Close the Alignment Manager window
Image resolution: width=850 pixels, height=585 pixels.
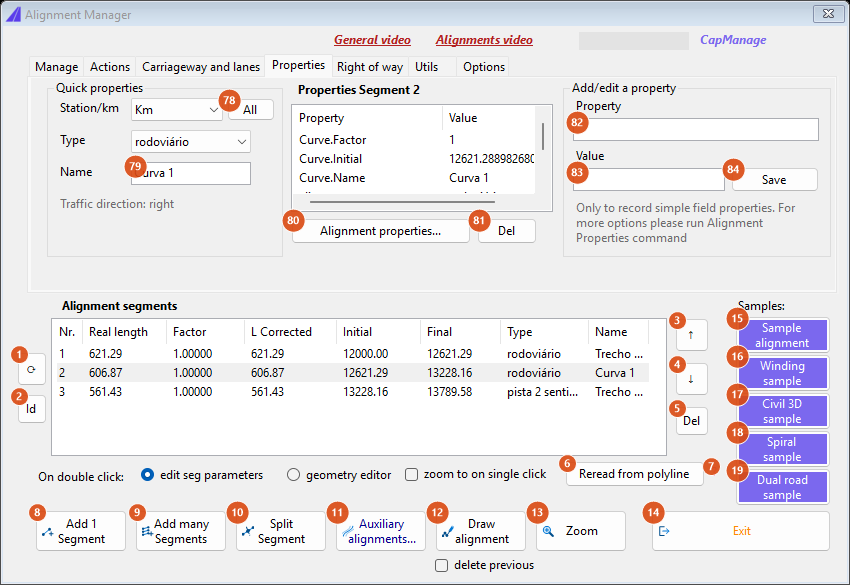[828, 14]
